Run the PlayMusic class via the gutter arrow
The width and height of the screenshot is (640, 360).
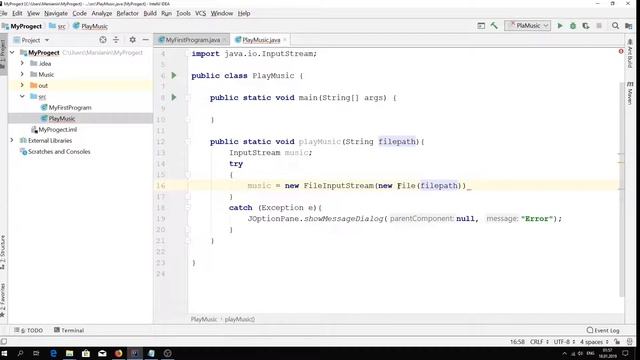[x=174, y=76]
